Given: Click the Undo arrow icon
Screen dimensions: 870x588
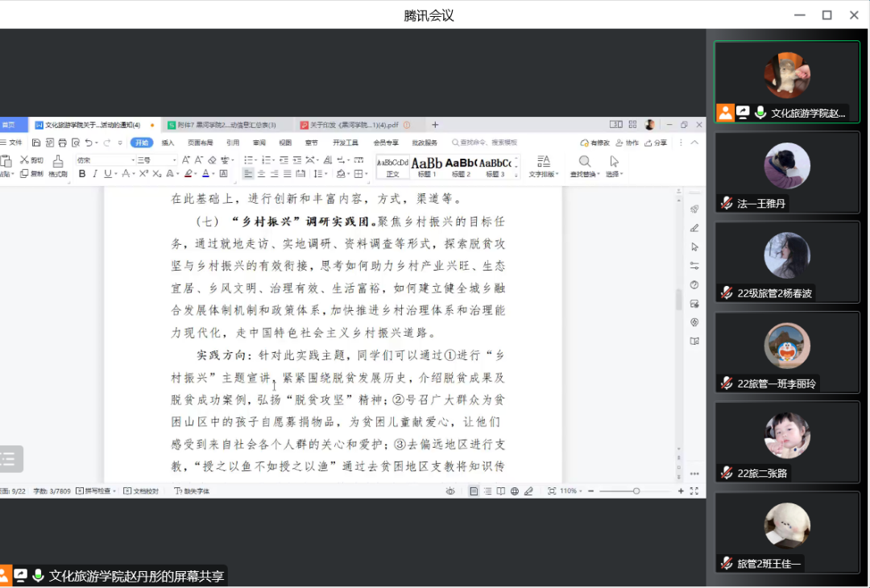Looking at the screenshot, I should (x=89, y=143).
